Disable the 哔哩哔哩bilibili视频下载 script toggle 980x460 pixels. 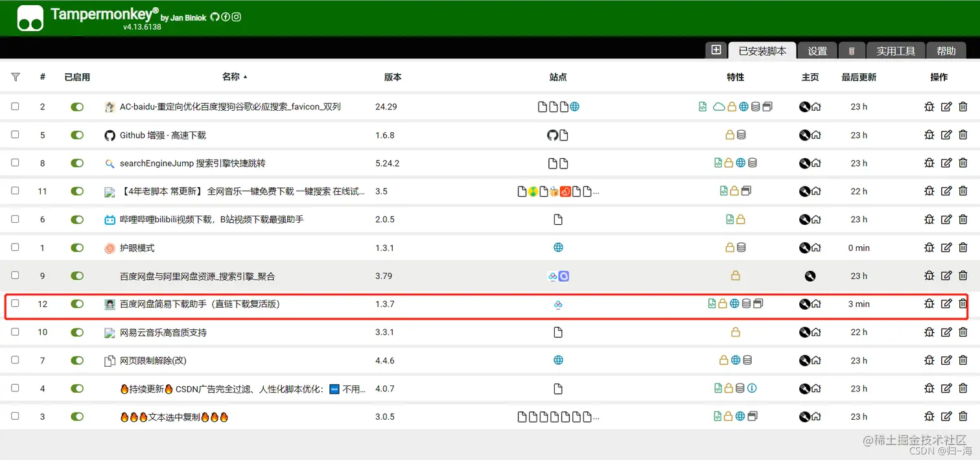pos(77,220)
